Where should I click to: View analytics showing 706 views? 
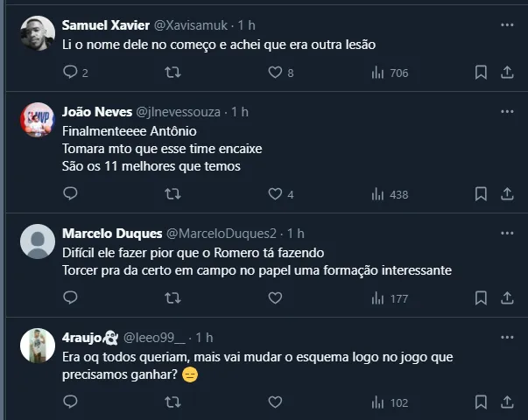click(x=390, y=73)
